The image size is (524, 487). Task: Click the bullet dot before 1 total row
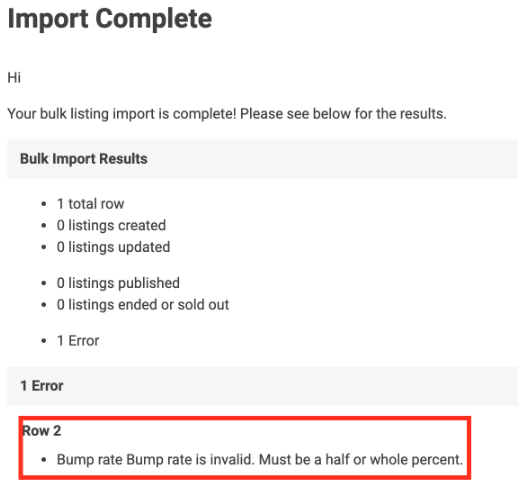pos(44,204)
